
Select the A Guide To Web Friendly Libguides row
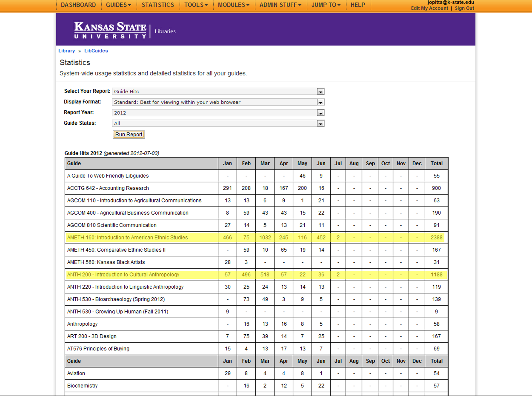click(256, 176)
